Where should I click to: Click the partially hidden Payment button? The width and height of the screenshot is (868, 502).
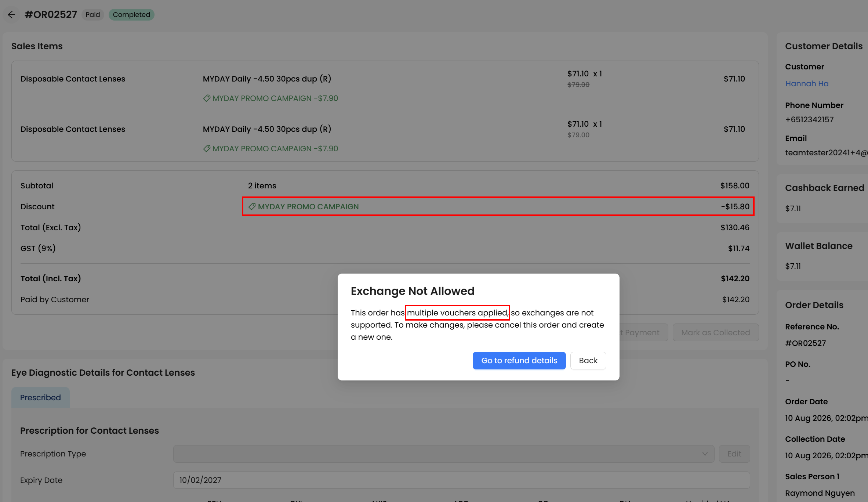(x=644, y=332)
